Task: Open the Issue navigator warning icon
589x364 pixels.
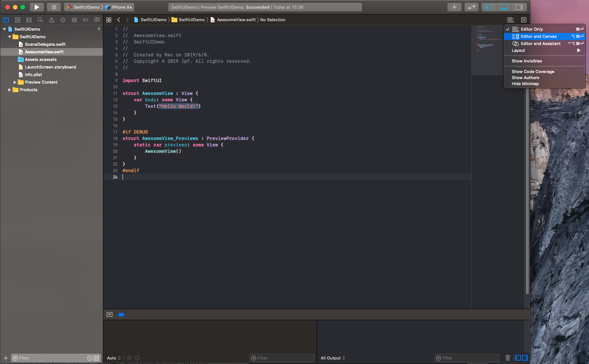Action: click(x=51, y=20)
